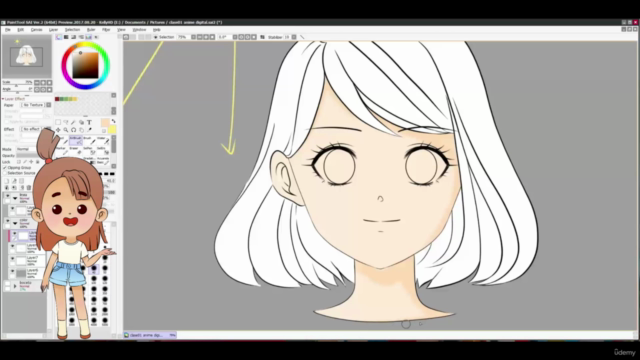Select the Text tool
Viewport: 640px width, 360px height.
(89, 122)
